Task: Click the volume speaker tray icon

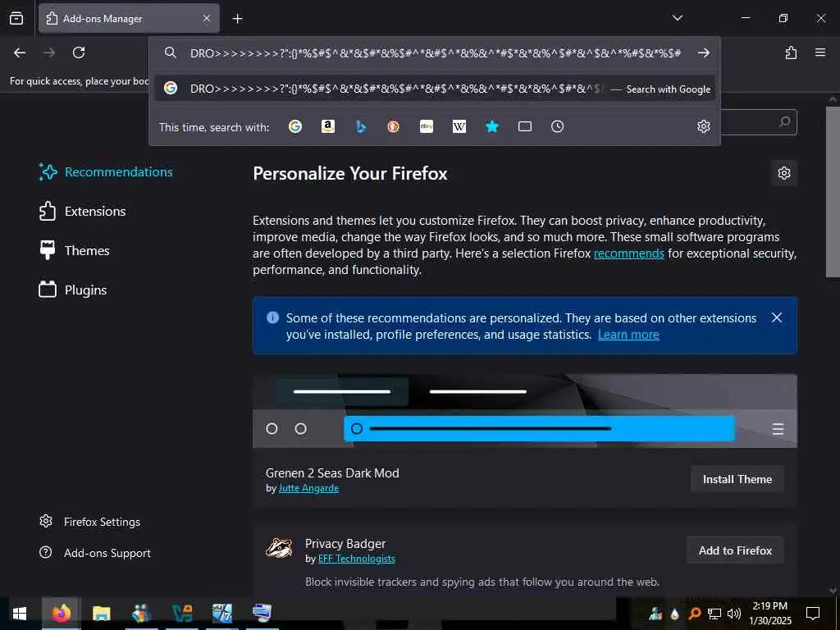Action: [733, 614]
